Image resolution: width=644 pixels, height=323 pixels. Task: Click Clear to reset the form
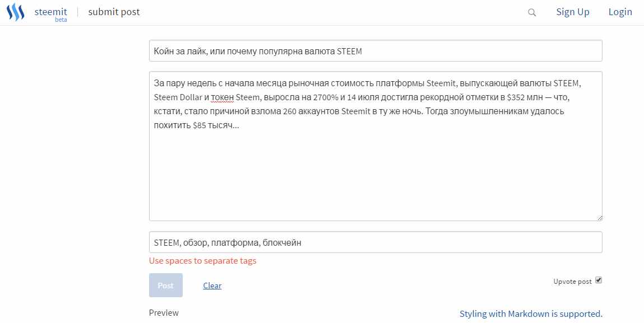coord(212,285)
